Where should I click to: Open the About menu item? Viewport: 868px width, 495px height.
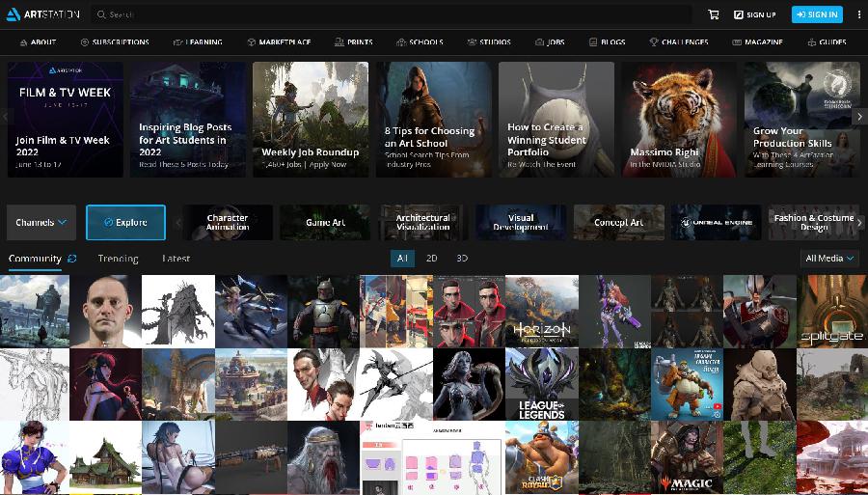pos(38,42)
